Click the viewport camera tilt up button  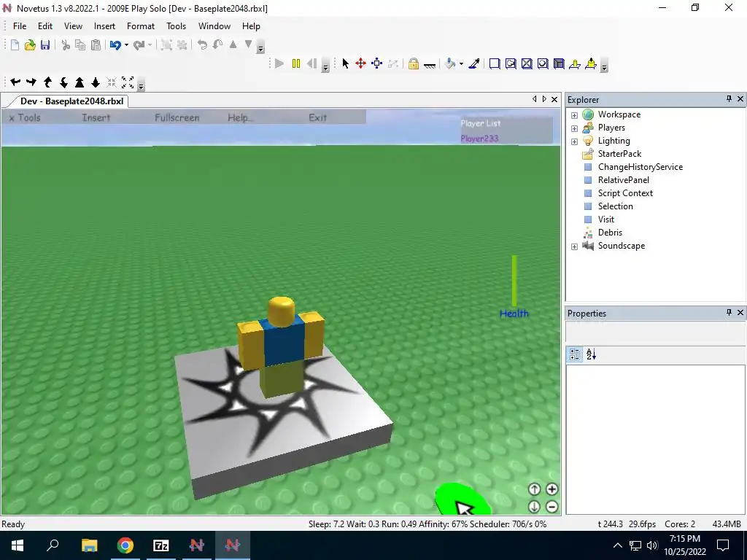coord(534,489)
